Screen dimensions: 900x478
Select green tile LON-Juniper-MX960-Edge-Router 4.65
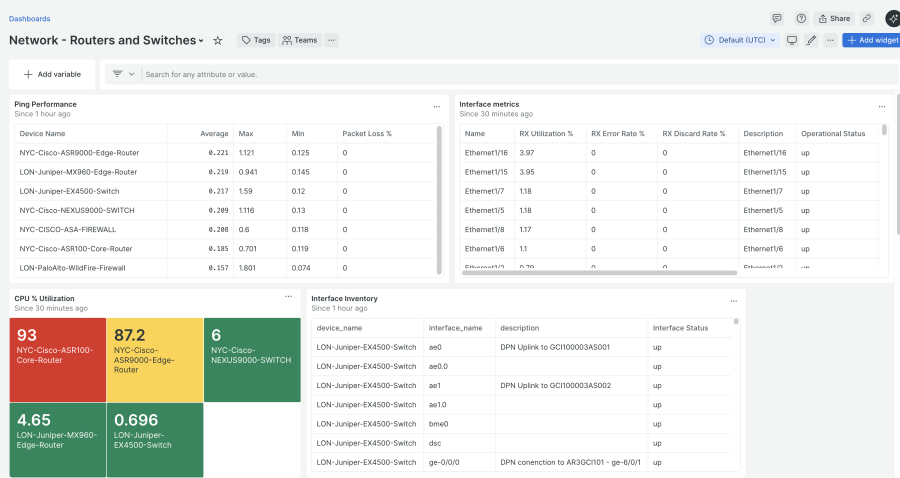point(58,440)
